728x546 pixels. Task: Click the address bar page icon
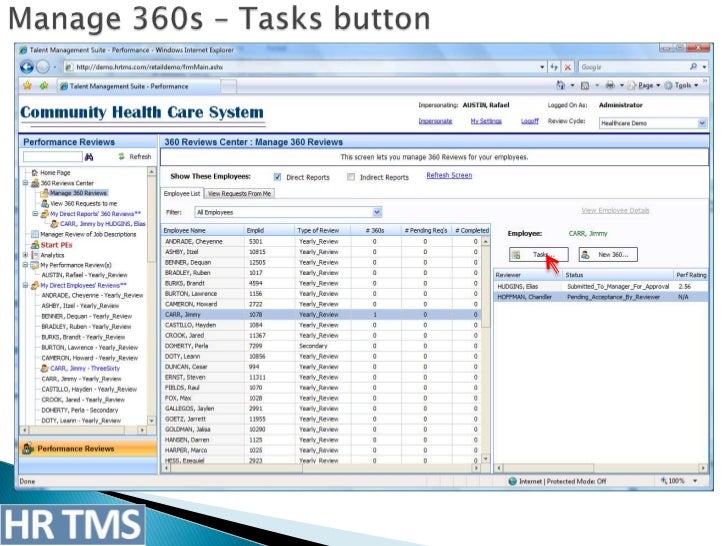[x=69, y=67]
